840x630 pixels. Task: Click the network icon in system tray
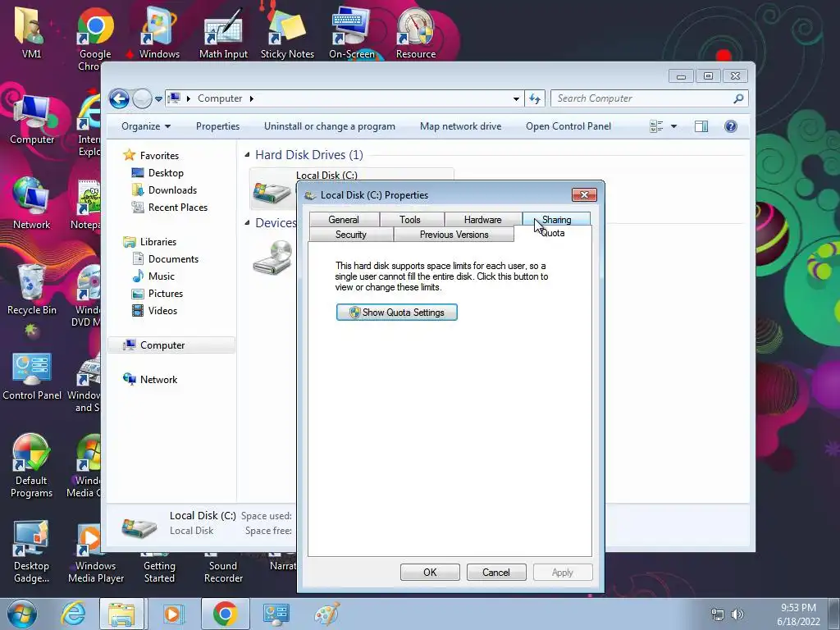click(717, 614)
